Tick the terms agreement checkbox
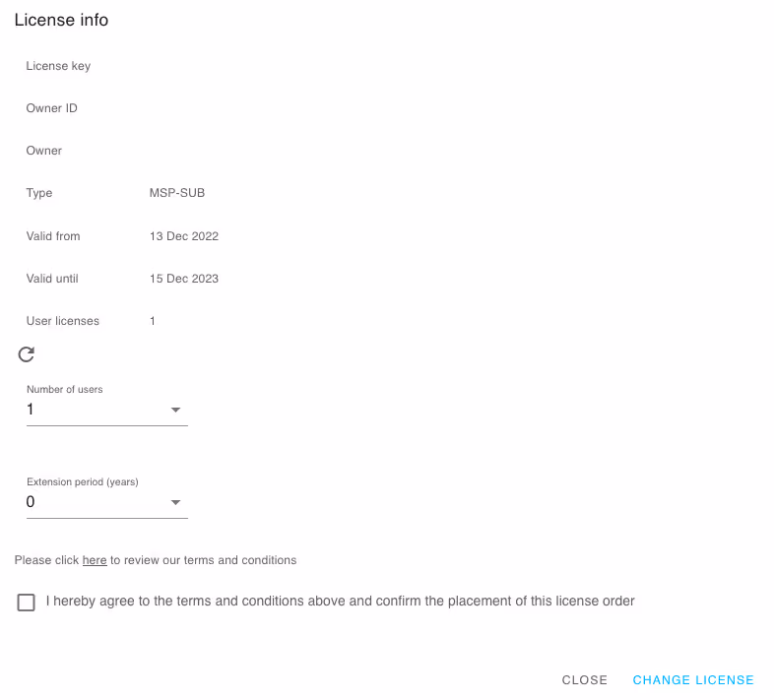 pyautogui.click(x=27, y=603)
